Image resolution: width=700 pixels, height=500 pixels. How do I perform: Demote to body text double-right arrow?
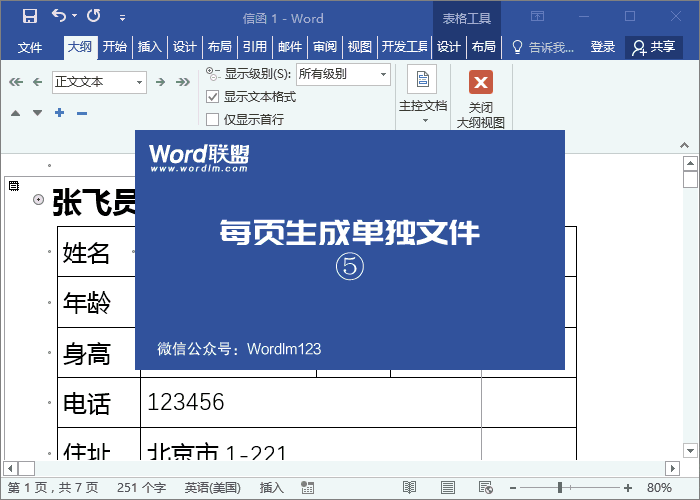pos(183,82)
